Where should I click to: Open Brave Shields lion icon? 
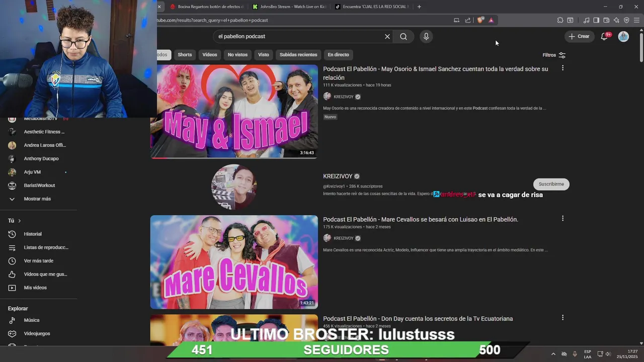pos(480,20)
